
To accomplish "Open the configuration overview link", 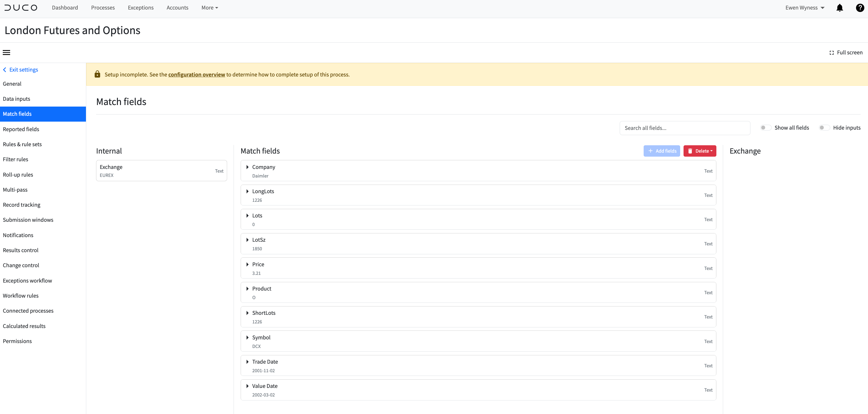I will [x=196, y=74].
